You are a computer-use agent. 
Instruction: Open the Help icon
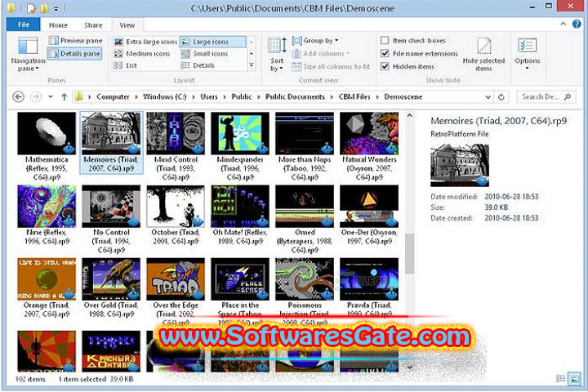pyautogui.click(x=577, y=24)
